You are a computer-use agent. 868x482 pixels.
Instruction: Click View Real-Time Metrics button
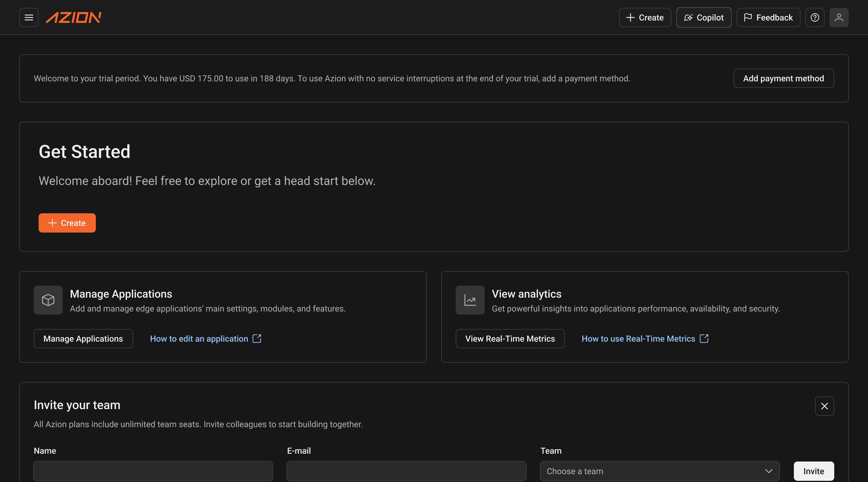coord(510,339)
